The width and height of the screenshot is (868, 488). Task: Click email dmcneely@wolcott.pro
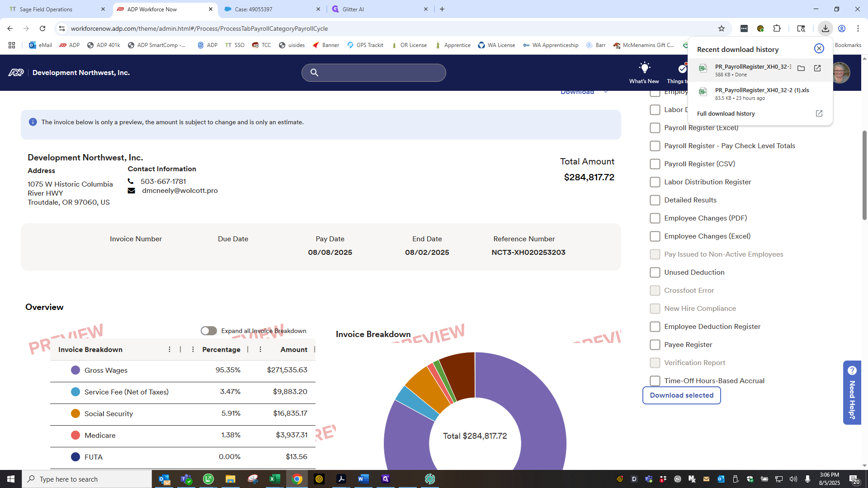179,191
